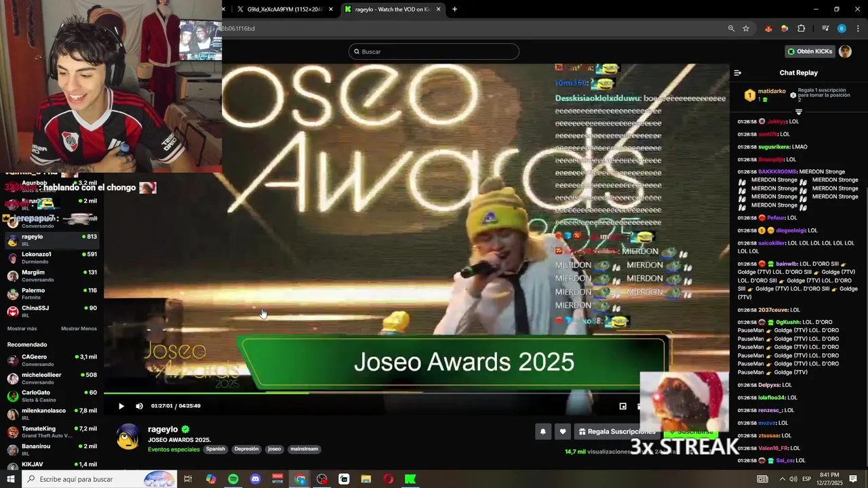Open recommended channel TomateKing
Image resolution: width=868 pixels, height=488 pixels.
tap(52, 432)
